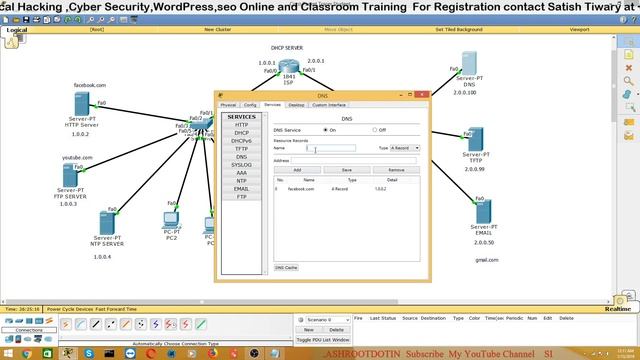Viewport: 640px width, 360px height.
Task: Click the Print toolbar icon
Action: 36,20
